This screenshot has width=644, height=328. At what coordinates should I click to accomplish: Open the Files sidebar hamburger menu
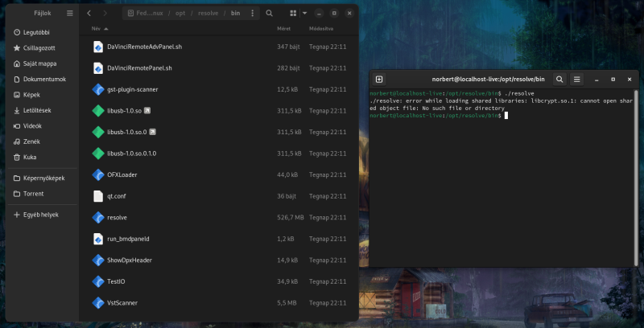70,13
